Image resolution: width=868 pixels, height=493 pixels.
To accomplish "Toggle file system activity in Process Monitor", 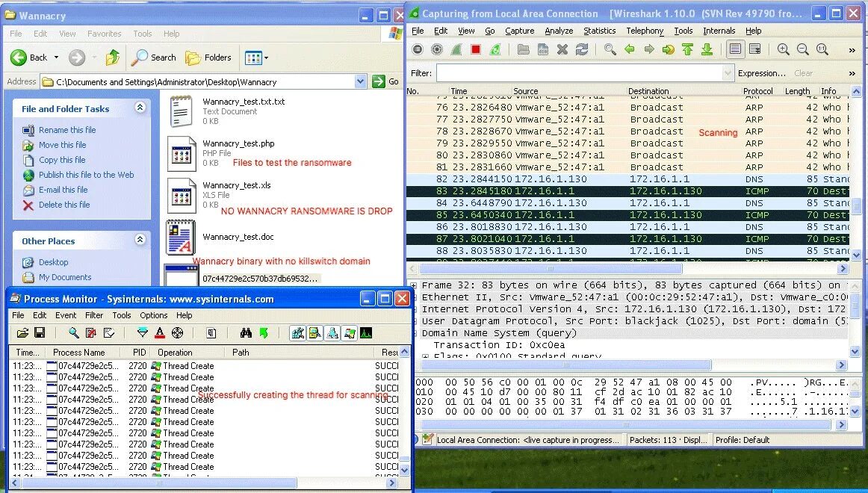I will (x=315, y=332).
